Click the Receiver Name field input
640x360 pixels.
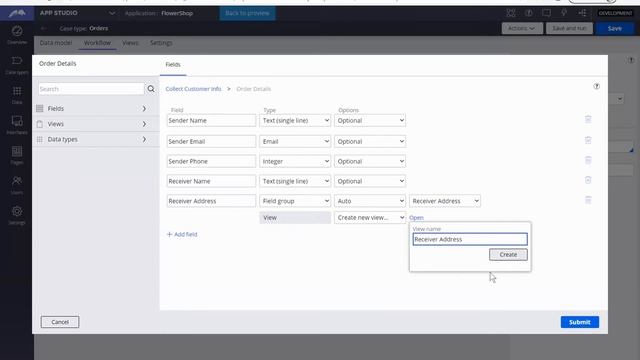211,181
